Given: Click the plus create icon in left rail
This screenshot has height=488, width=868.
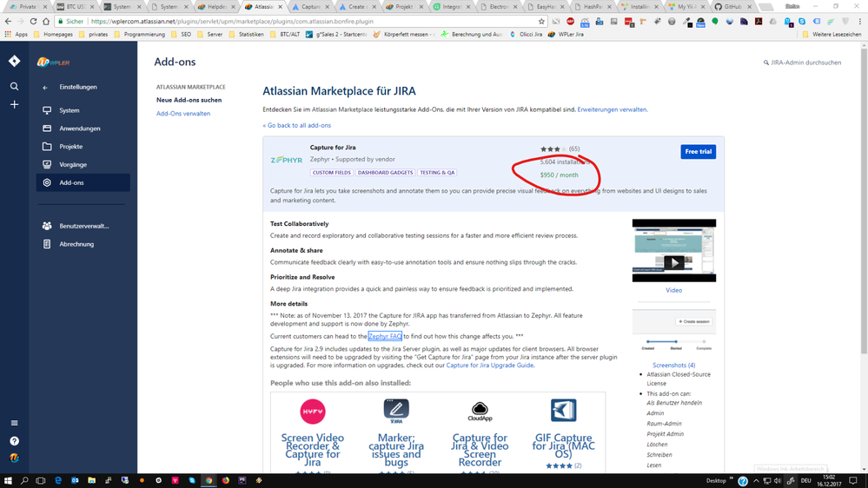Looking at the screenshot, I should coord(15,104).
